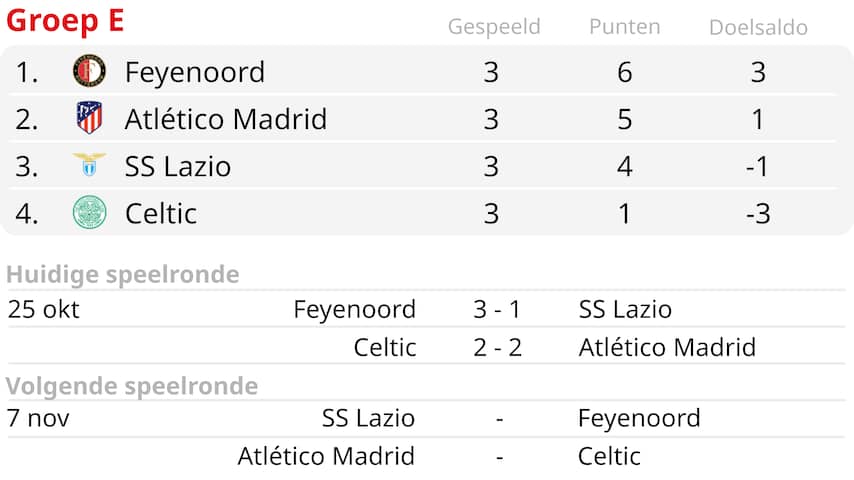Click the Gespeeld column header

tap(494, 27)
